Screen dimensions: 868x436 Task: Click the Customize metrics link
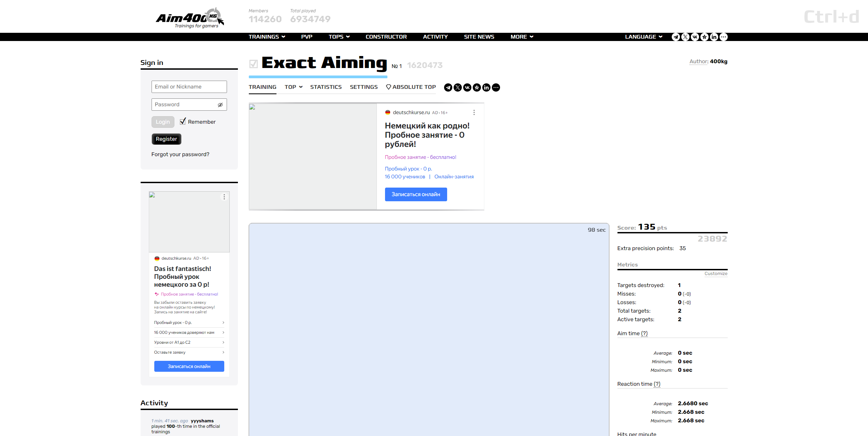[x=715, y=274]
